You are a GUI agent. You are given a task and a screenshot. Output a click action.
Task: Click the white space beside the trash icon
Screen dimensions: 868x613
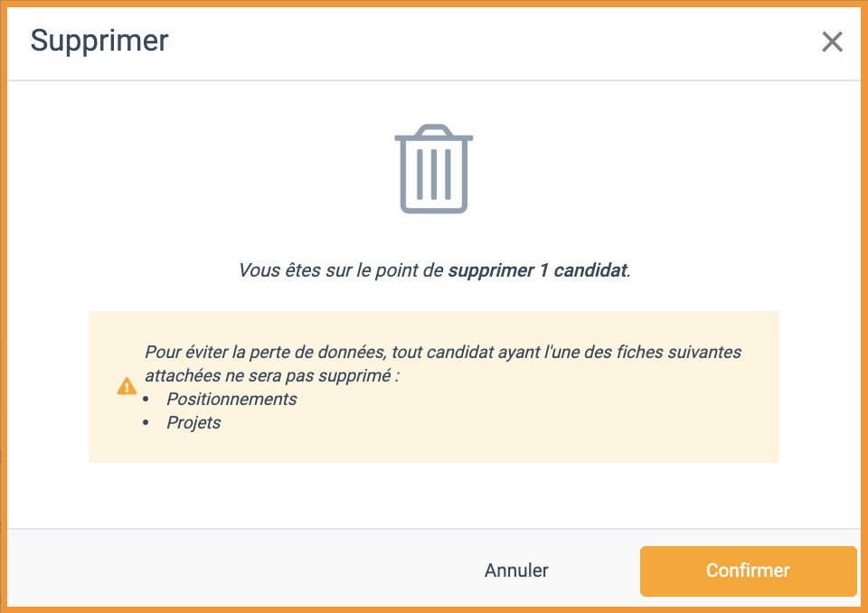(609, 169)
